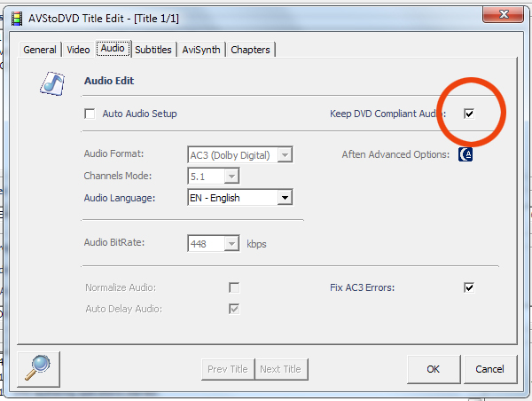Click the music note Audio Edit icon

tap(52, 83)
